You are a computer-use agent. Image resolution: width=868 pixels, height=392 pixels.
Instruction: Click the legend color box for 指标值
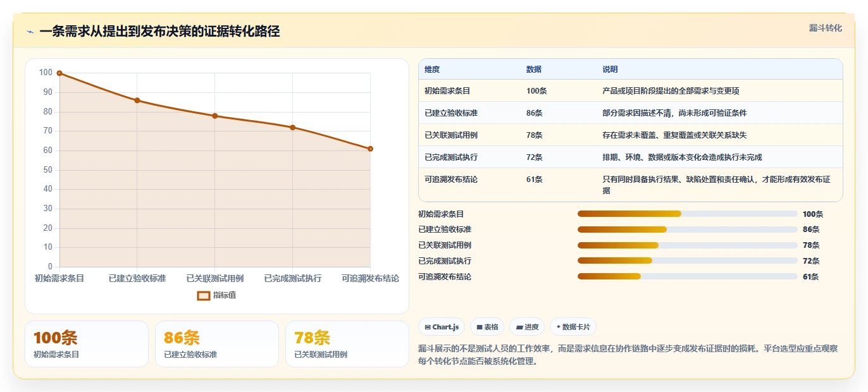coord(204,295)
